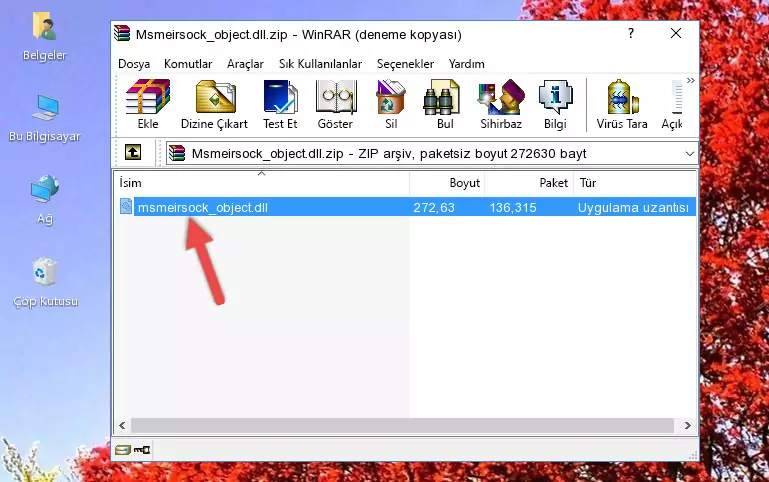
Task: Click the help question mark button
Action: pos(631,33)
